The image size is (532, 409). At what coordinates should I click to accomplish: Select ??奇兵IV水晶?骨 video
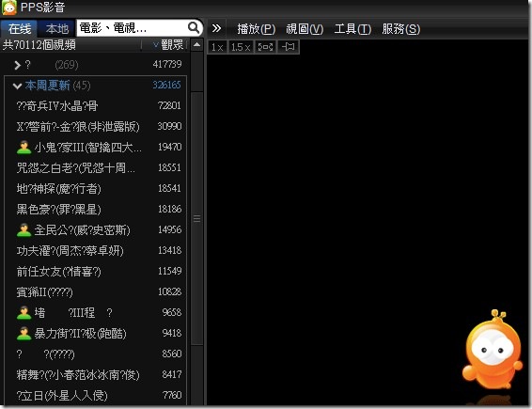57,106
